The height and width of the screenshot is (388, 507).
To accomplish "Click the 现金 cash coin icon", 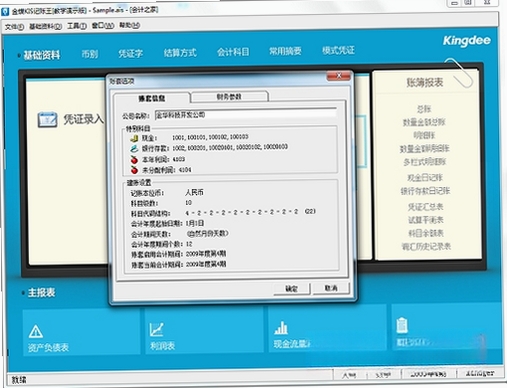I will point(134,138).
